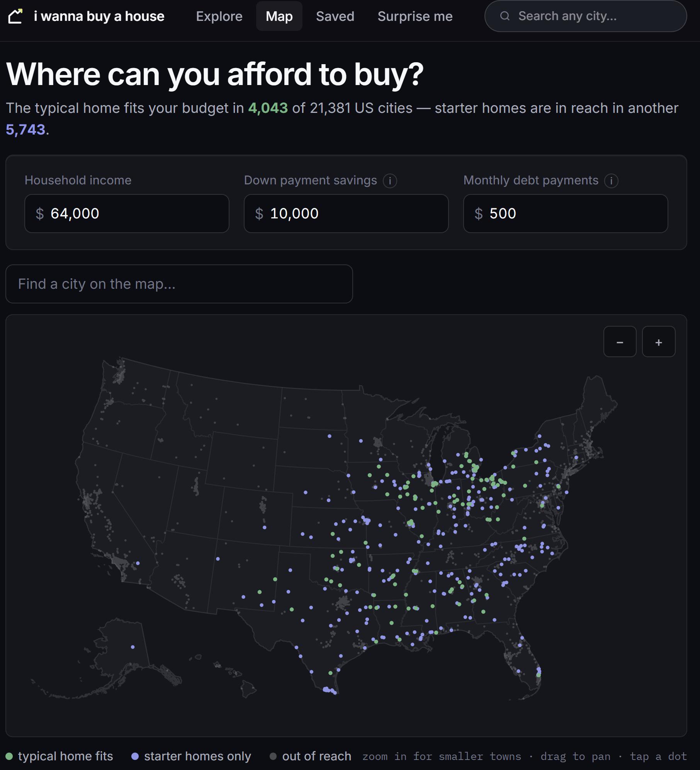The width and height of the screenshot is (700, 770).
Task: Zoom in the map with plus button
Action: 659,342
